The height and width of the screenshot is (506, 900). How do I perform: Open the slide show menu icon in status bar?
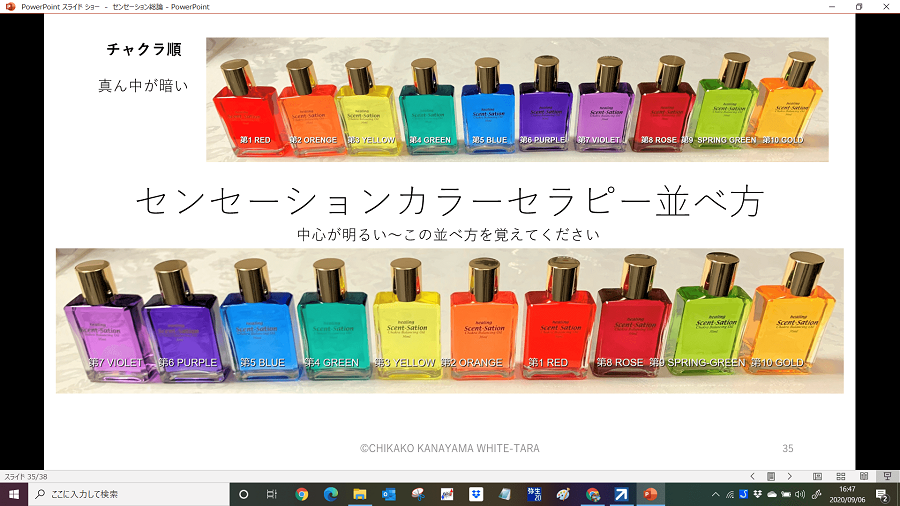pyautogui.click(x=771, y=476)
